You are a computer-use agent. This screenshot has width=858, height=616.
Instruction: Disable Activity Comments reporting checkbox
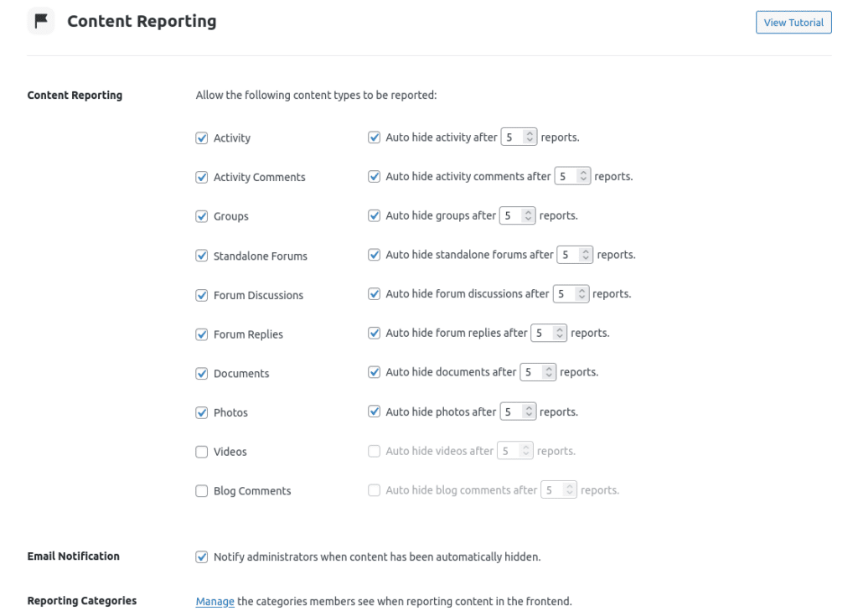click(x=201, y=178)
